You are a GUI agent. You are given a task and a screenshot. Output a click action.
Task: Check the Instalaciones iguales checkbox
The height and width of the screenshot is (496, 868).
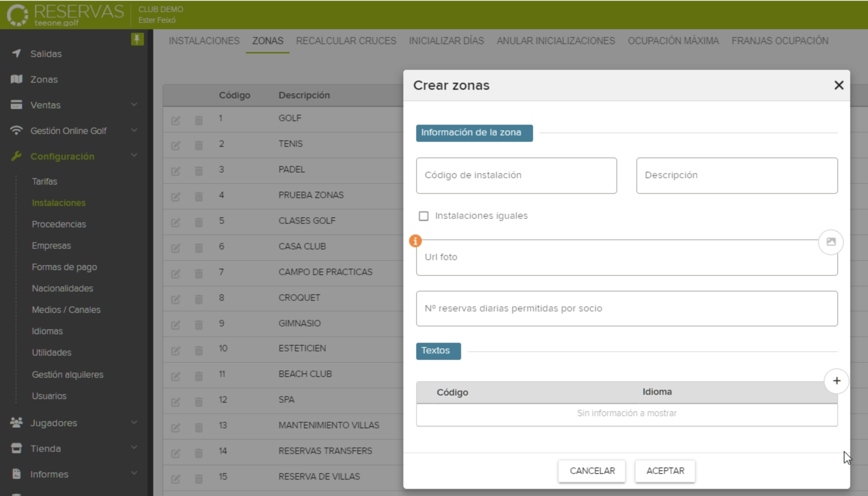(423, 216)
